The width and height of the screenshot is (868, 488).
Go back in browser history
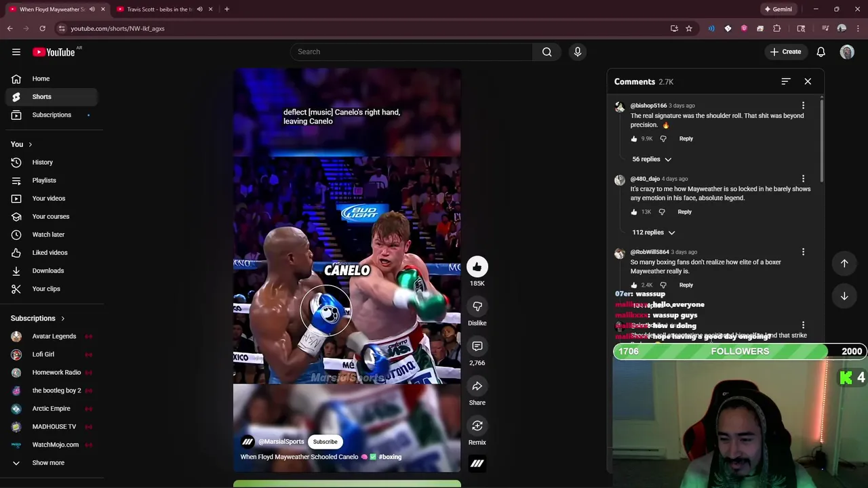[9, 28]
